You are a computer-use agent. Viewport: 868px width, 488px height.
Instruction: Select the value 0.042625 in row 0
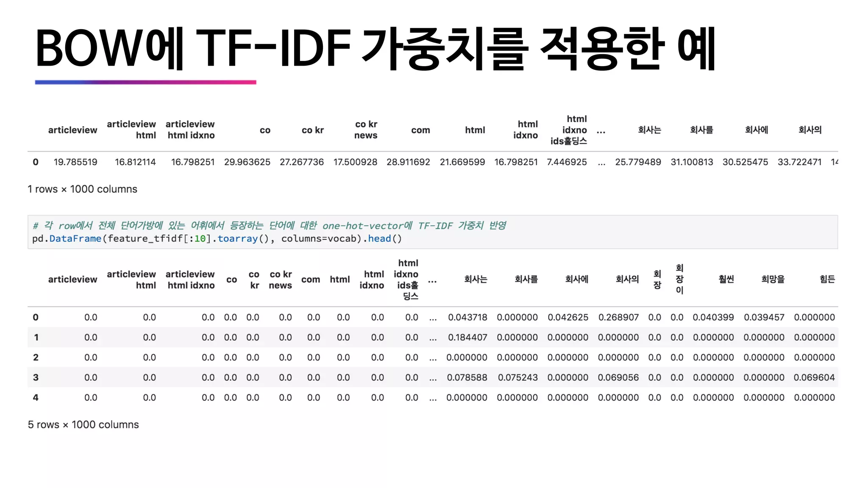[x=568, y=317]
